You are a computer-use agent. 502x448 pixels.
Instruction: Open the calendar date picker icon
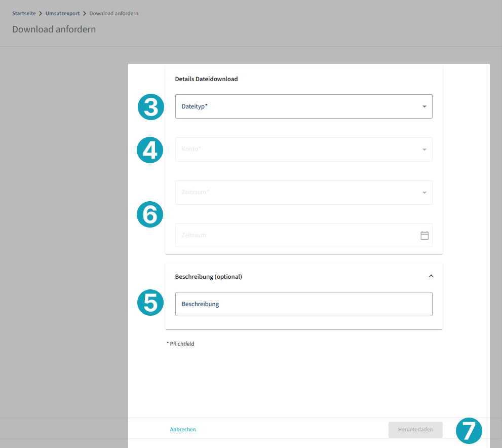click(424, 235)
